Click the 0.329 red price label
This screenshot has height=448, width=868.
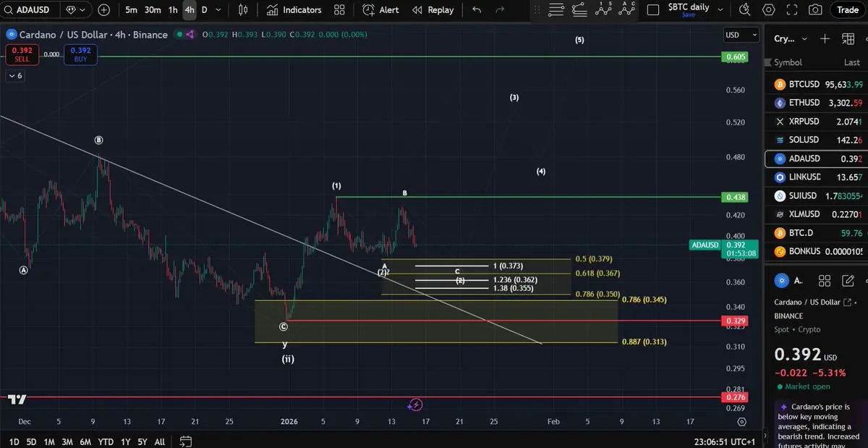click(x=734, y=321)
